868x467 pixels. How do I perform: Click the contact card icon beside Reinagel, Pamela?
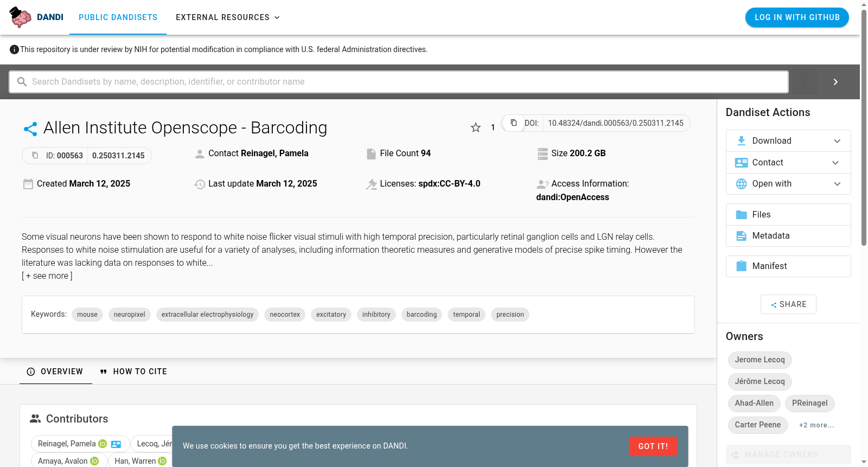pos(116,444)
